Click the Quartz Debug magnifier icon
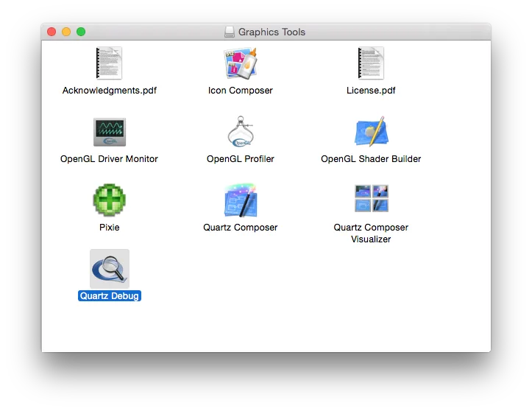Viewport: 532px width, 411px height. point(109,269)
